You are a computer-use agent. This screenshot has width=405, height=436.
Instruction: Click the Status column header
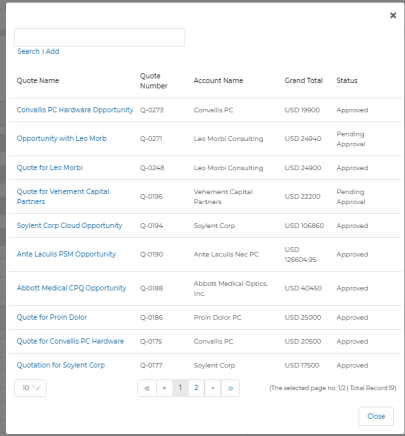[347, 81]
